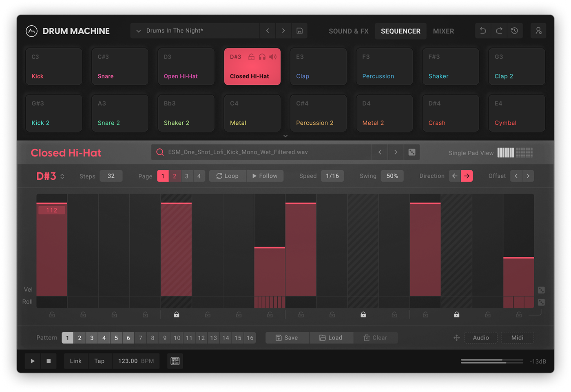Switch to the MIXER tab
Viewport: 571px width, 392px height.
[x=443, y=31]
